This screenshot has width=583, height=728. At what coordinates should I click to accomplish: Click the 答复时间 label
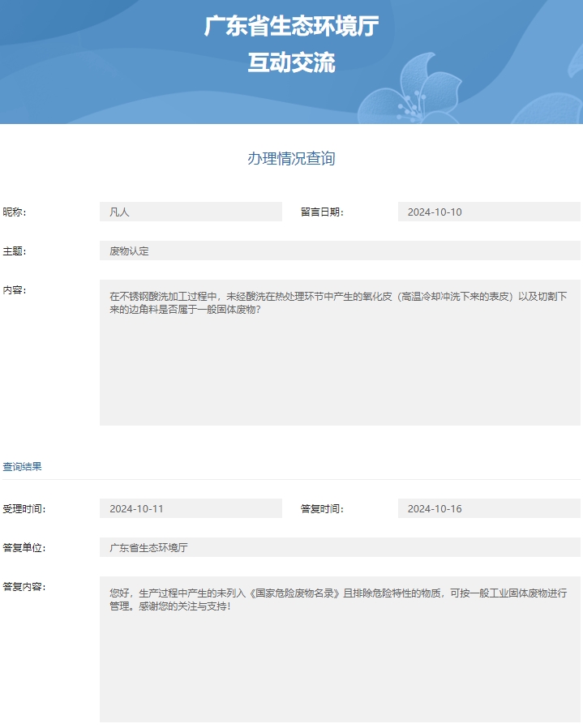tap(322, 509)
